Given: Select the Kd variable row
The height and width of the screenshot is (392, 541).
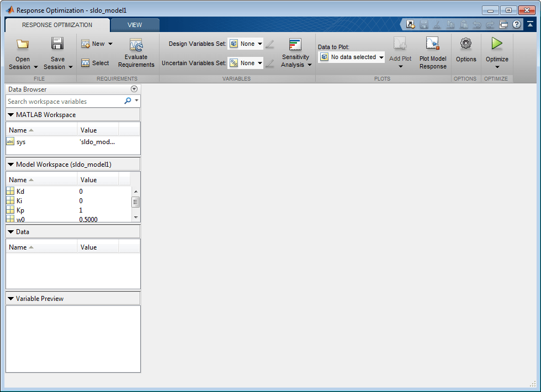Looking at the screenshot, I should tap(68, 192).
